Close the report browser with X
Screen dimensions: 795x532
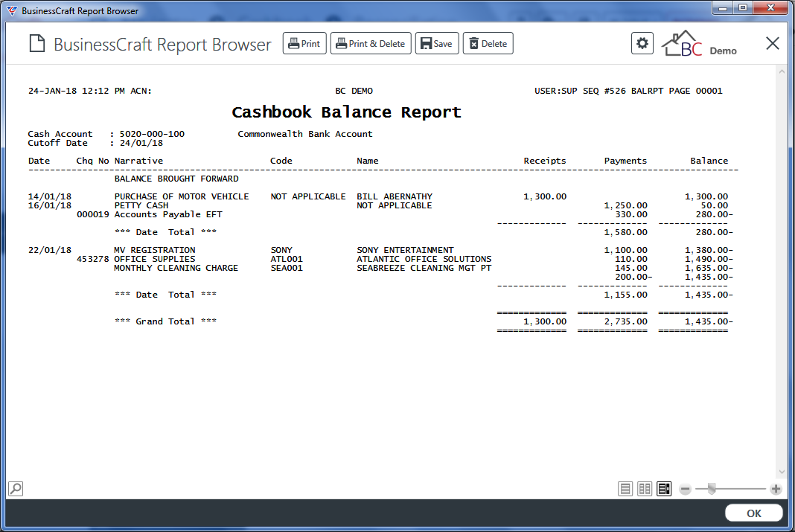click(x=772, y=44)
